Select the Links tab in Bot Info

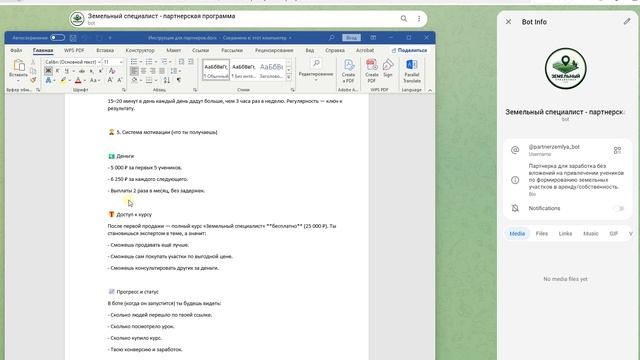[565, 233]
